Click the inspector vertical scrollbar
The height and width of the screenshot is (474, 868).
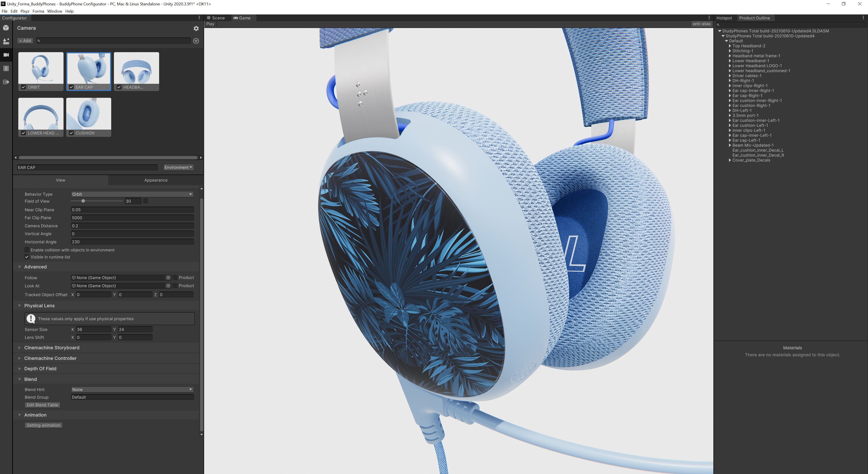[201, 315]
